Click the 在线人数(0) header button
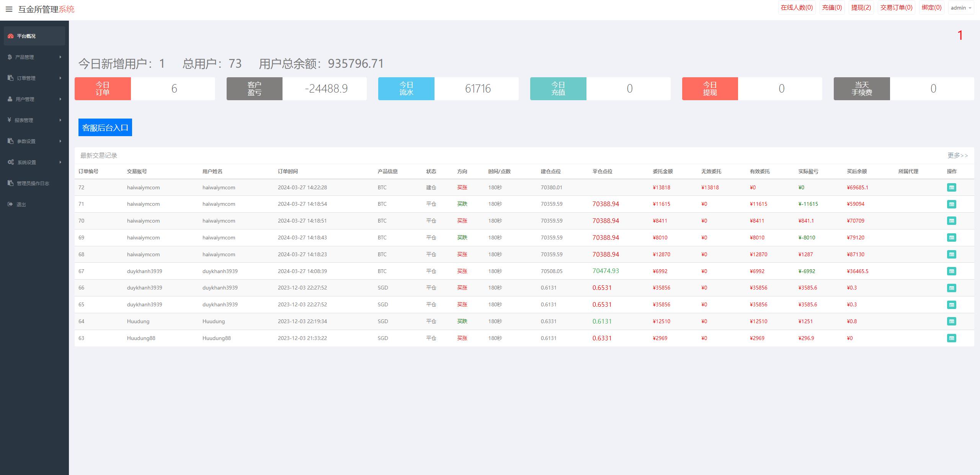The height and width of the screenshot is (475, 980). [x=797, y=8]
